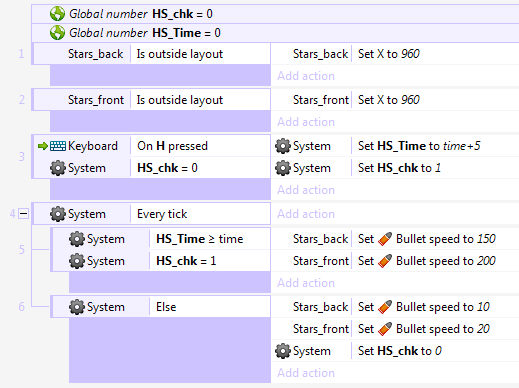Click System gear of Set HS_chk to 1

click(283, 168)
